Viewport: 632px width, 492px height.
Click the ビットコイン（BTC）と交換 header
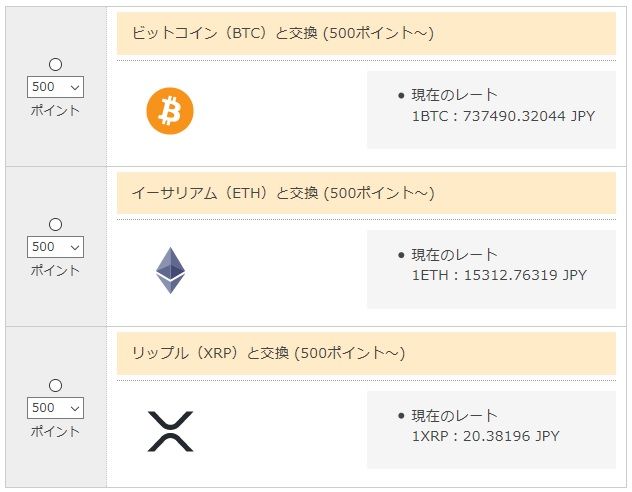(x=282, y=33)
